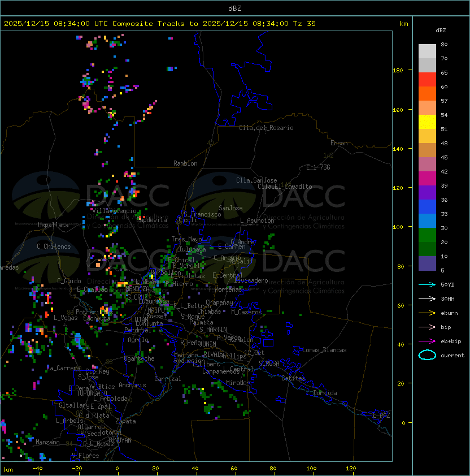Click the white 30HM arrow icon

pyautogui.click(x=427, y=298)
